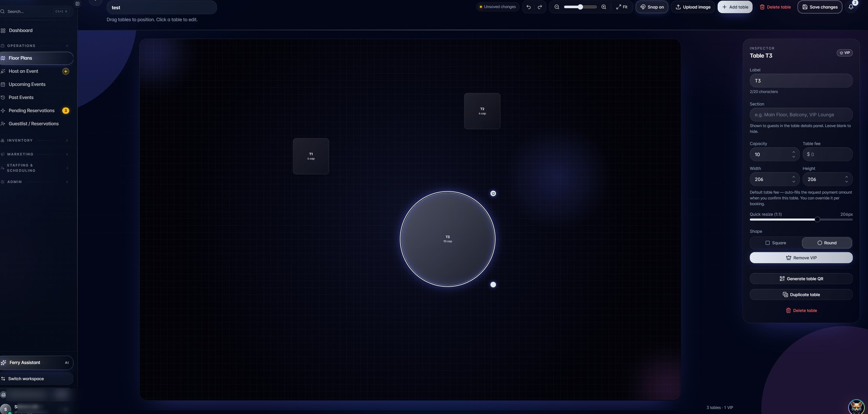868x414 pixels.
Task: Click the plus icon beside Host an Event
Action: tap(66, 71)
